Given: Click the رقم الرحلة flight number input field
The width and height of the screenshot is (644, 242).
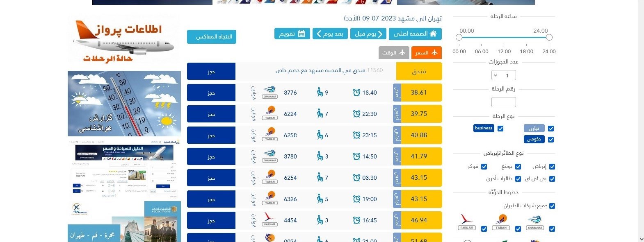Looking at the screenshot, I should pos(503,102).
